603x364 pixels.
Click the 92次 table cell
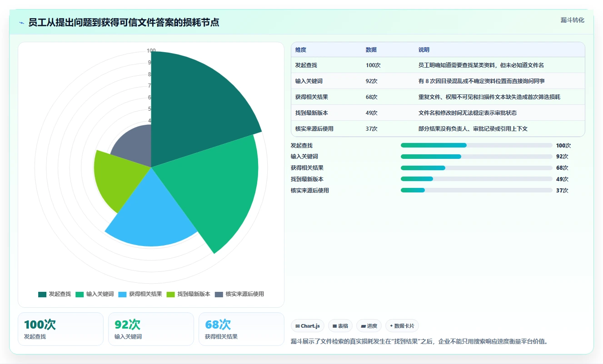tap(372, 81)
